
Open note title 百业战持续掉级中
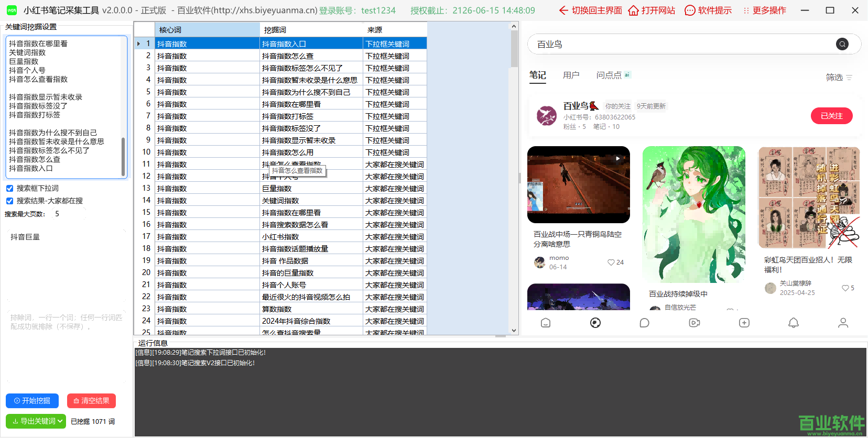click(678, 294)
